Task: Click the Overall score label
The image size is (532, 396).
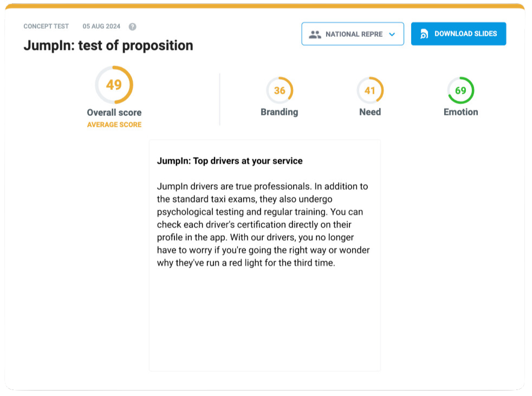Action: 114,112
